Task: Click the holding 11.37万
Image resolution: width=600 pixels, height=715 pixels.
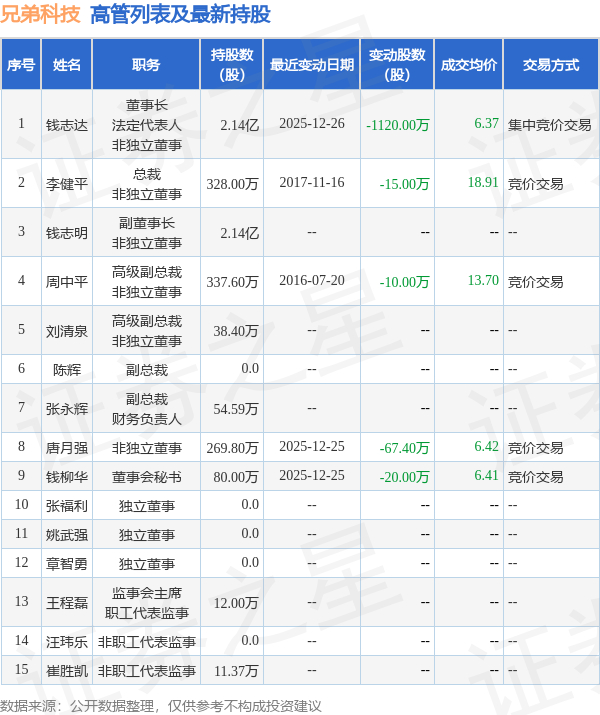Action: click(236, 671)
